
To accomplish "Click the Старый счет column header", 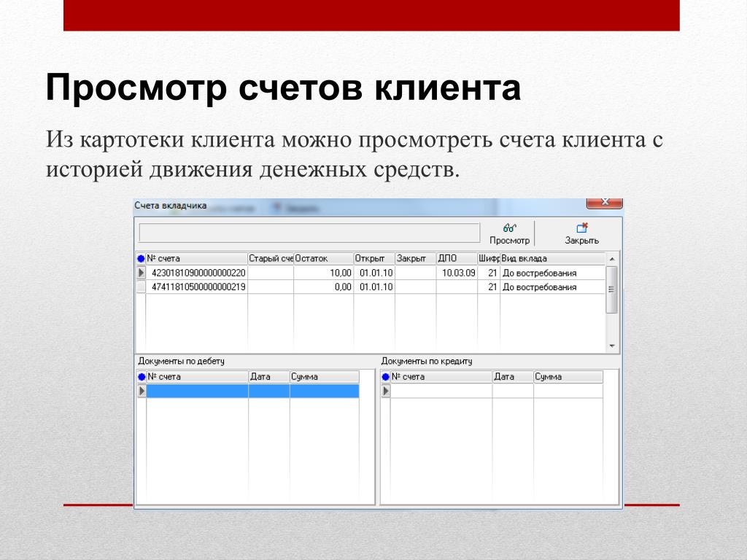I will tap(271, 259).
